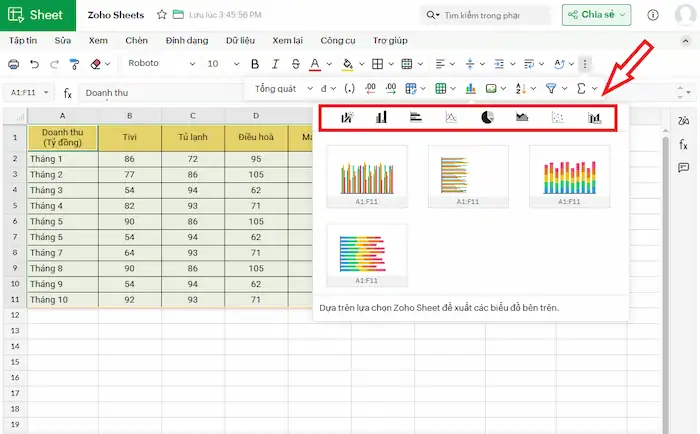Apply Strikethrough formatting
The width and height of the screenshot is (700, 434).
296,64
